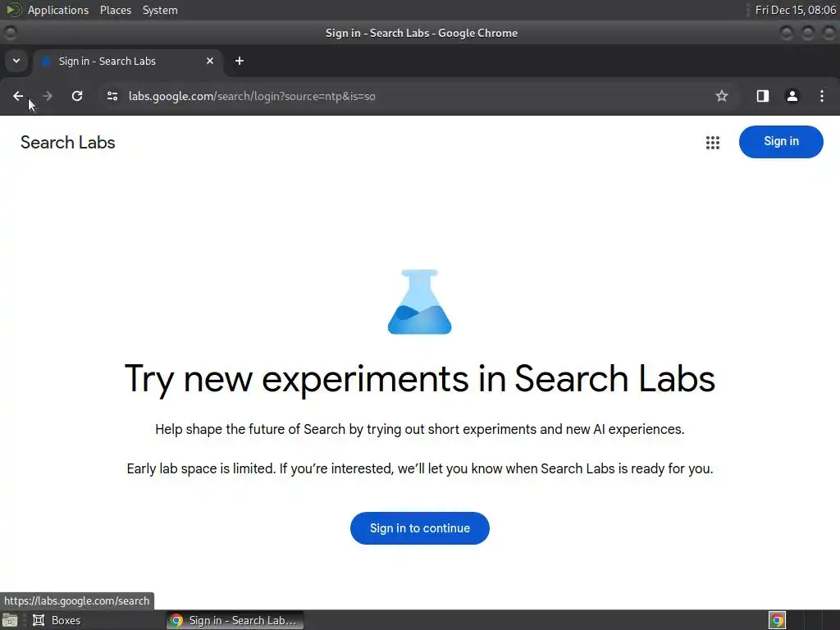Reload the Search Labs page
Viewport: 840px width, 630px height.
77,96
